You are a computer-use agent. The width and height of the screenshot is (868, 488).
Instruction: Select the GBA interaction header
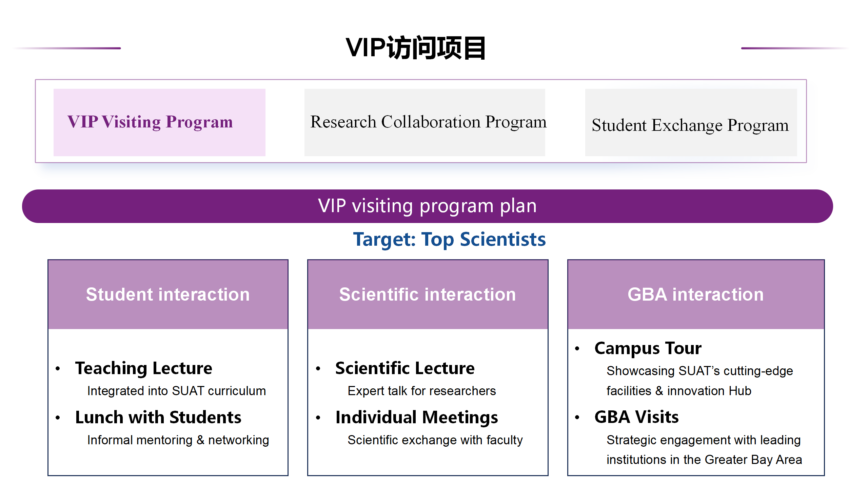(696, 294)
